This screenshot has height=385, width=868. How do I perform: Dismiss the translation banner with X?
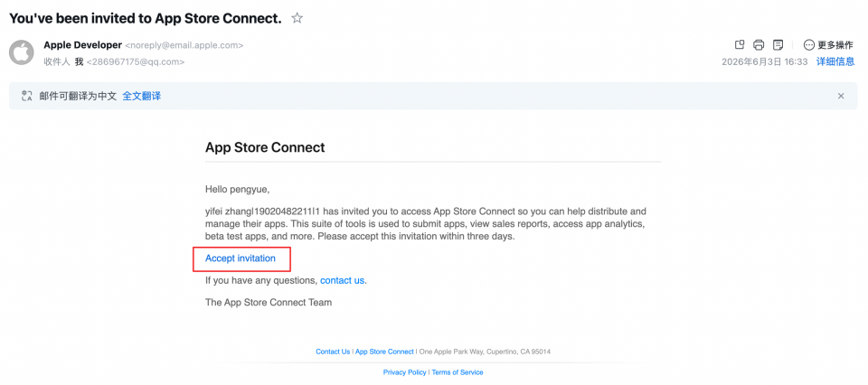(x=841, y=96)
